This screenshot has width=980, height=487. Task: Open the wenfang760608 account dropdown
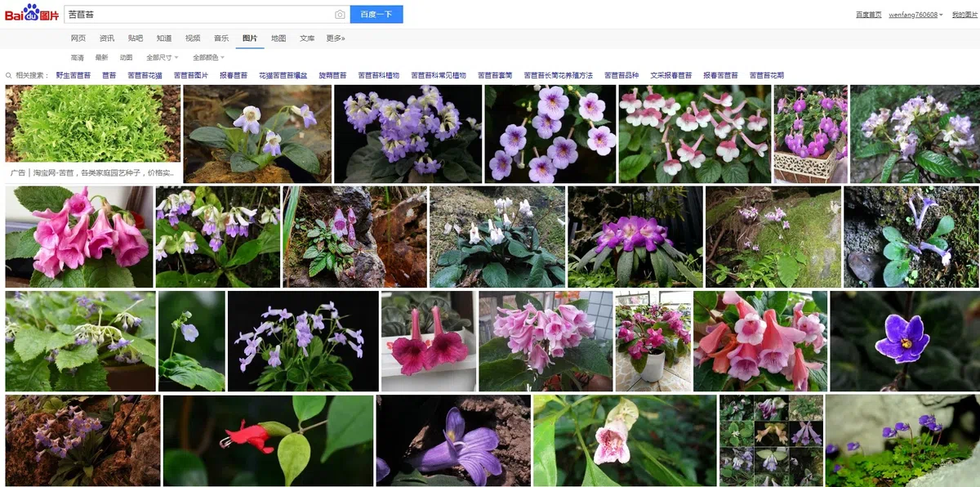pos(915,15)
